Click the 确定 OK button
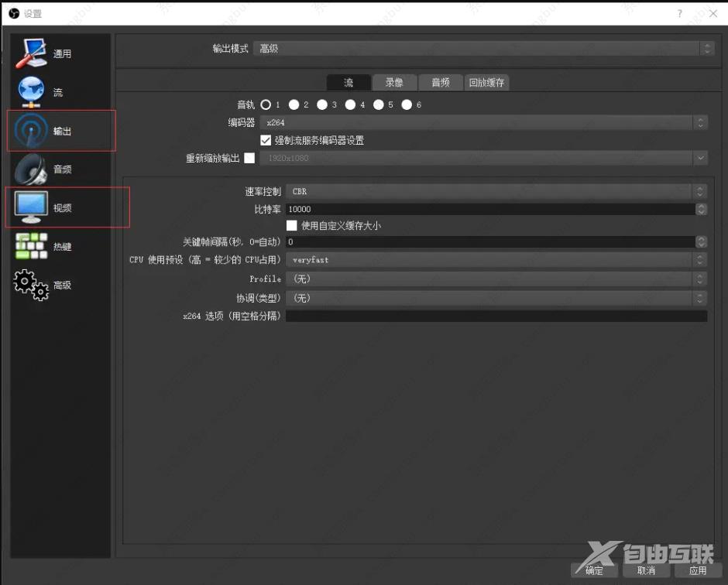728x585 pixels. pos(594,570)
